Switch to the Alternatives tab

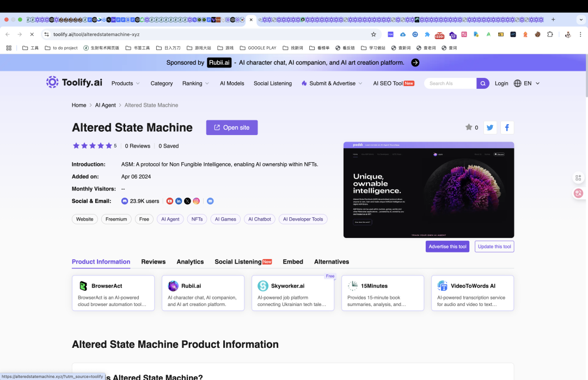coord(332,262)
